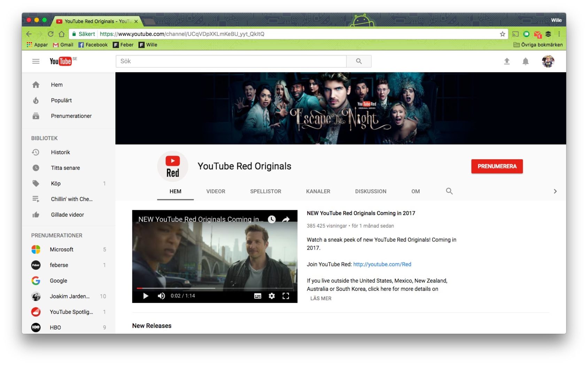Mute the video with speaker icon

pyautogui.click(x=161, y=296)
